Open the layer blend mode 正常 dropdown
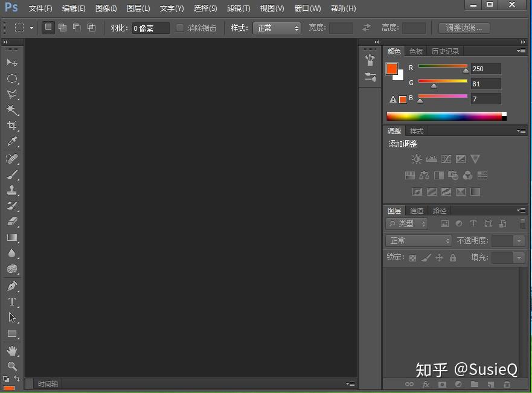Screen dimensions: 532x393 point(418,241)
